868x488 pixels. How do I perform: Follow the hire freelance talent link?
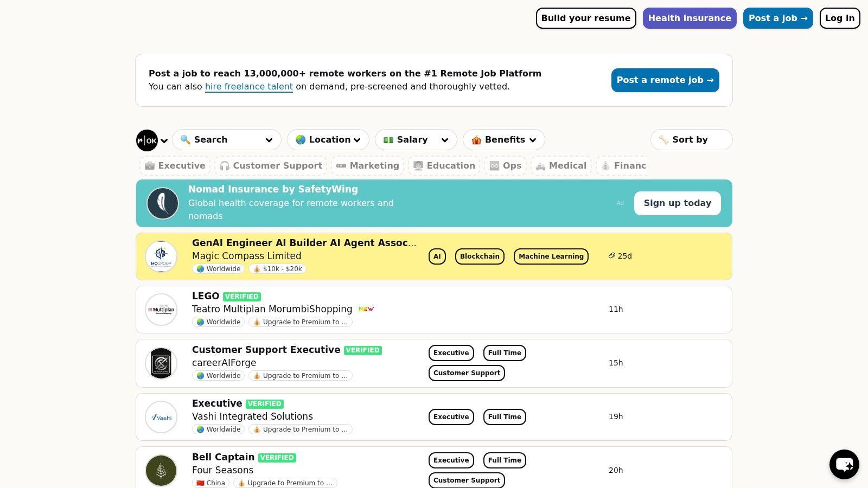249,87
